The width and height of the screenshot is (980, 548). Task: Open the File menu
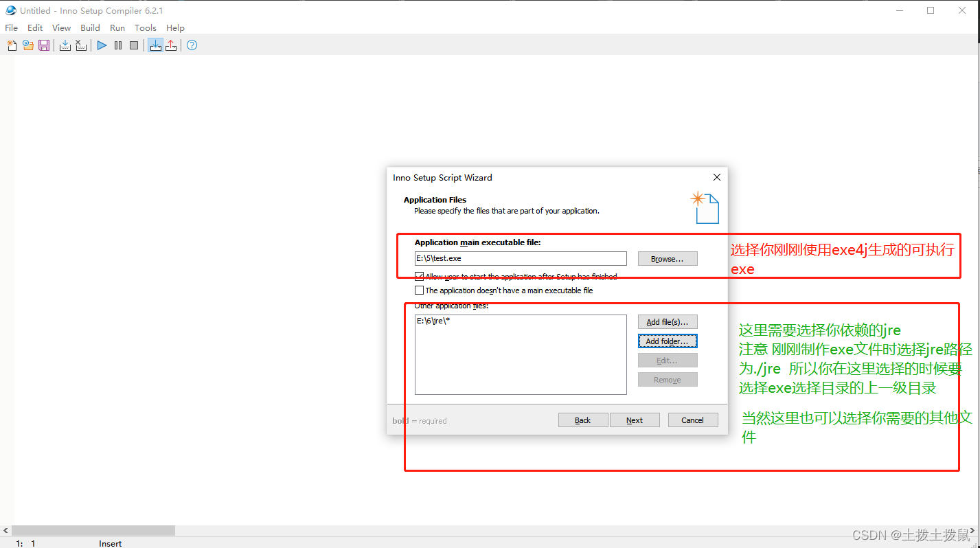[x=12, y=28]
